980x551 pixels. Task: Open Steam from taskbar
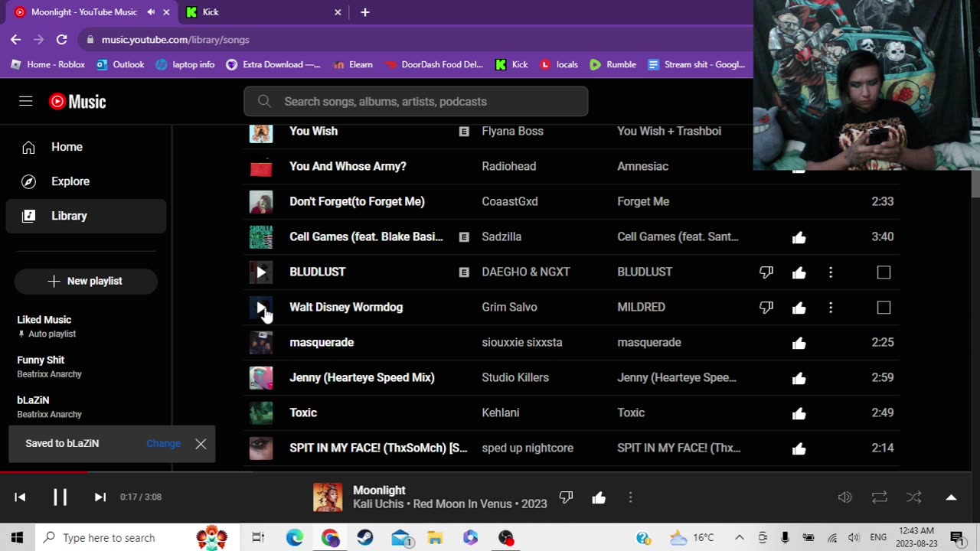(x=365, y=537)
